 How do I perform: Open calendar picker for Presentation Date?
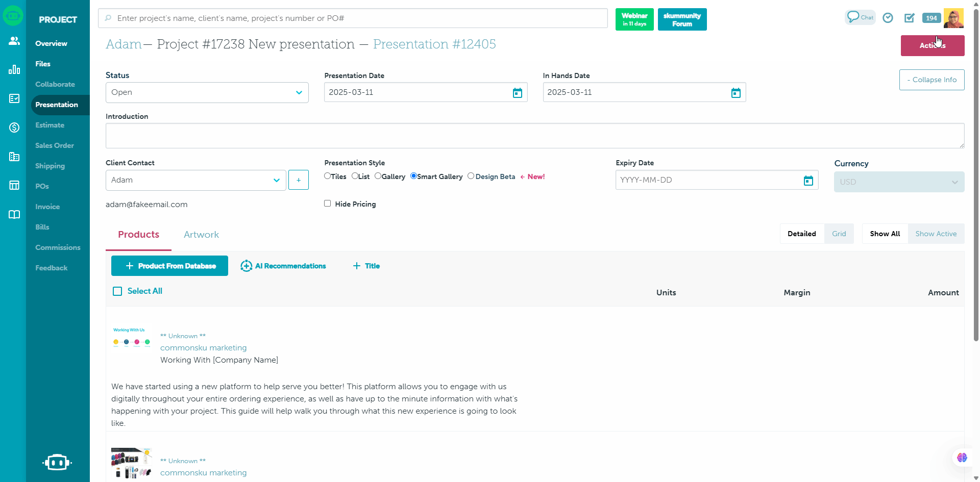point(517,93)
